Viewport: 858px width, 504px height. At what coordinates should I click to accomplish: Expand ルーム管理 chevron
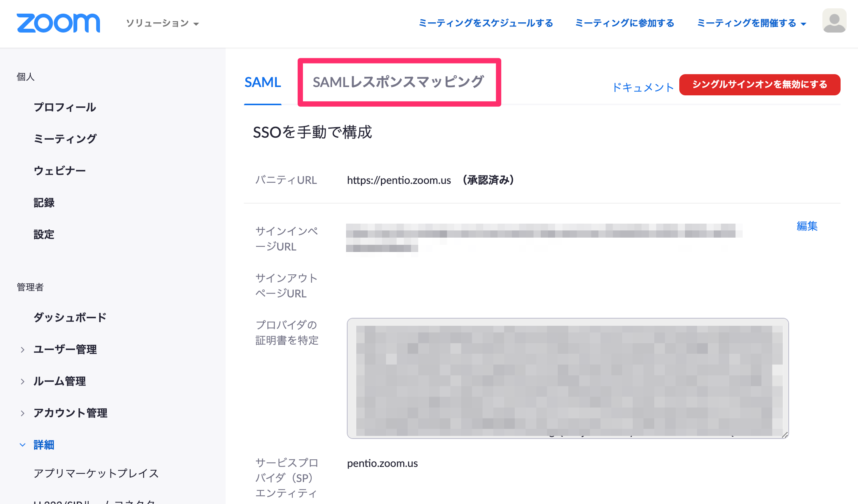(x=23, y=381)
